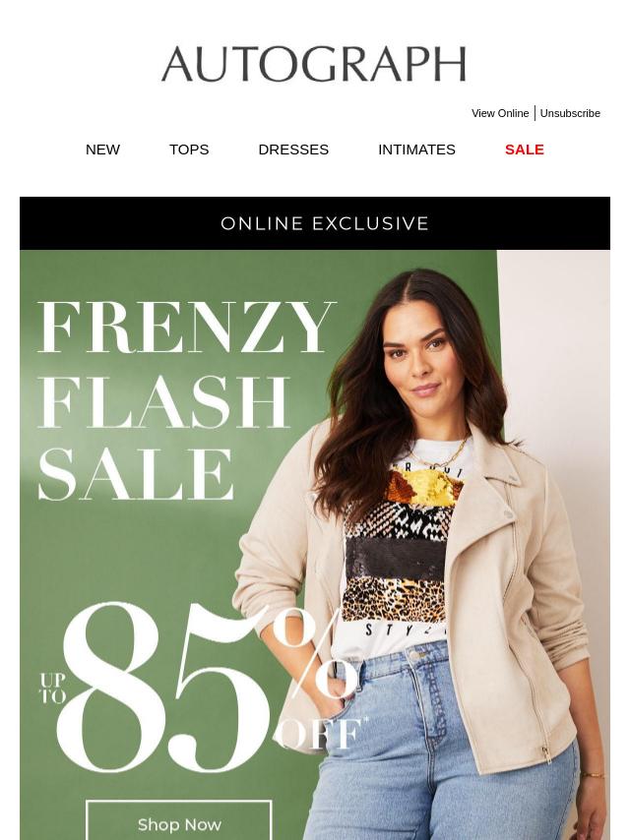Viewport: 630px width, 840px height.
Task: Click the large 85 number
Action: pos(163,688)
